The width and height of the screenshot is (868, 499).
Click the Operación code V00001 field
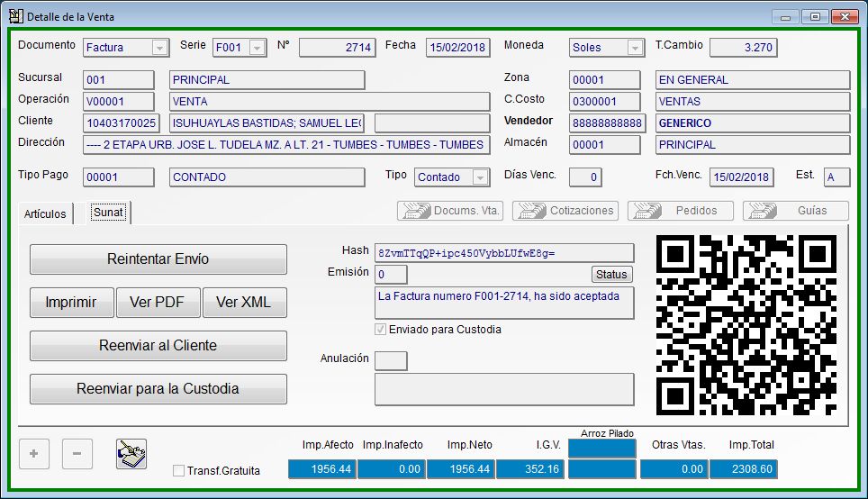point(119,102)
